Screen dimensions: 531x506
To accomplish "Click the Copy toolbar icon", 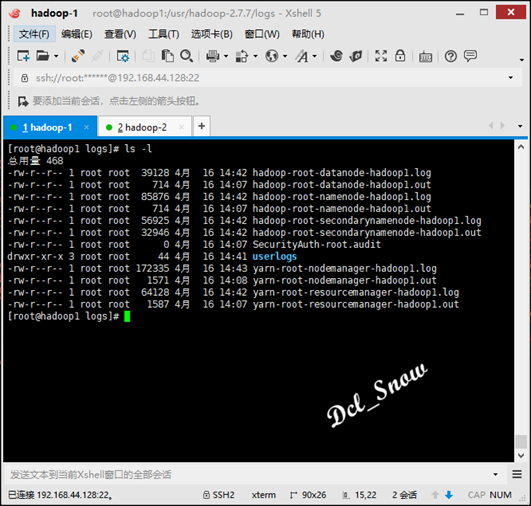I will (x=148, y=56).
